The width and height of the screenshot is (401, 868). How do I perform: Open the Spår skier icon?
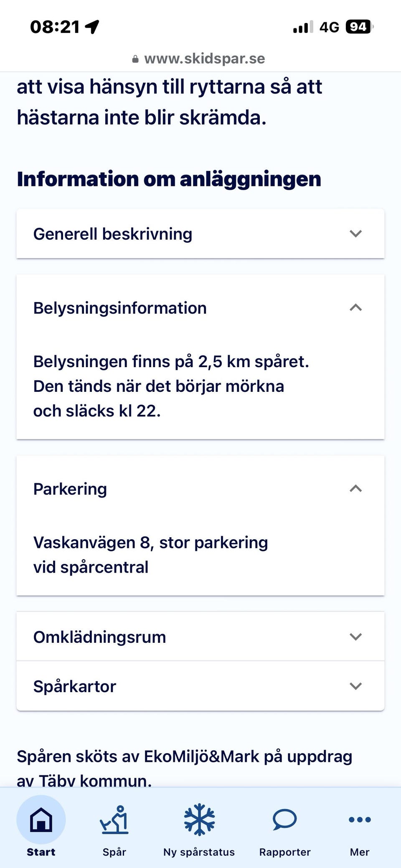[114, 819]
